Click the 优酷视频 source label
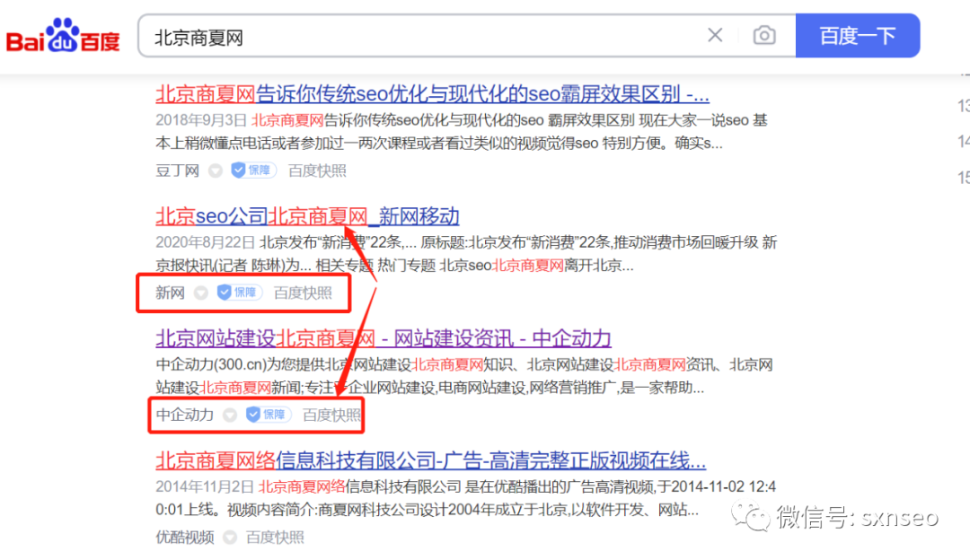Screen dimensions: 970x560 [x=185, y=538]
